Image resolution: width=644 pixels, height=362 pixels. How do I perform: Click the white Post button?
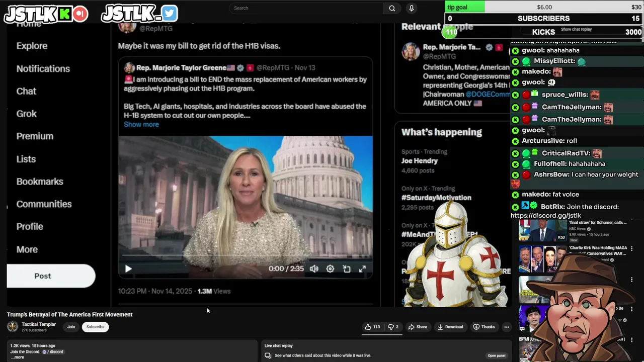[51, 276]
